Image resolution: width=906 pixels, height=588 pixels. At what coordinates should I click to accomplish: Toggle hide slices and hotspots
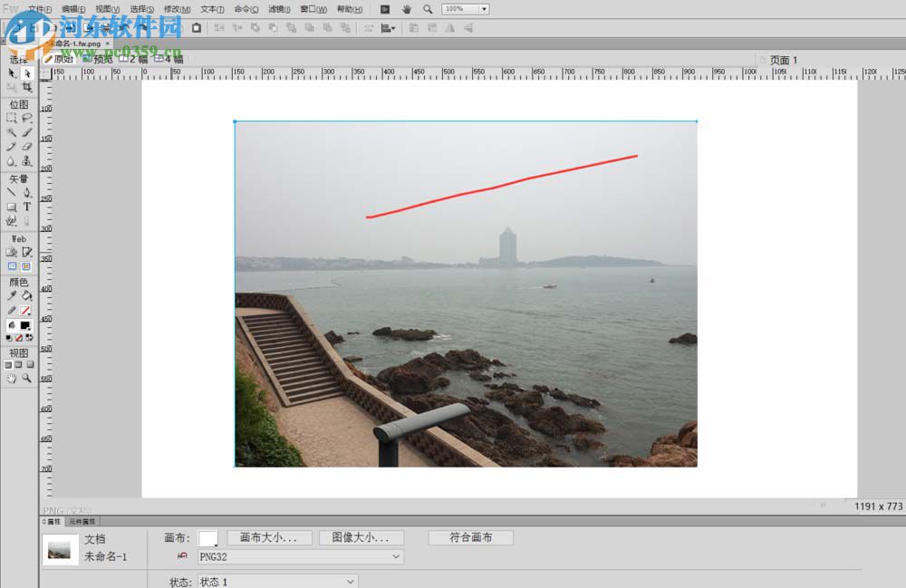click(12, 266)
